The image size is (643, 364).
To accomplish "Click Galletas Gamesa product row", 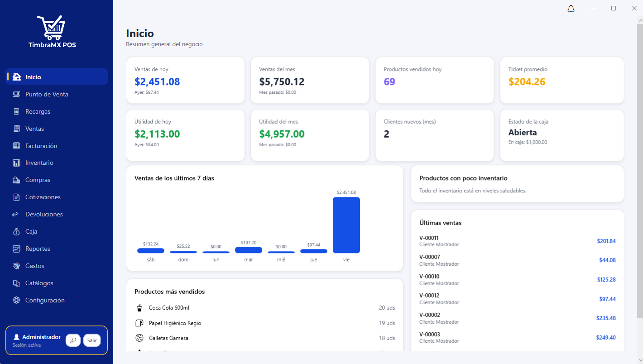I will [x=264, y=338].
